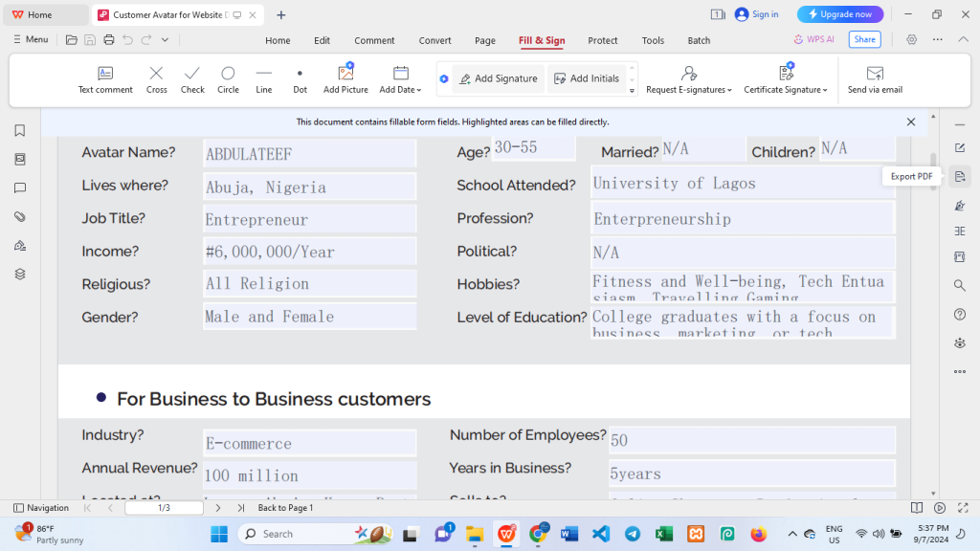
Task: Expand the quick access toolbar dropdown
Action: [x=165, y=40]
